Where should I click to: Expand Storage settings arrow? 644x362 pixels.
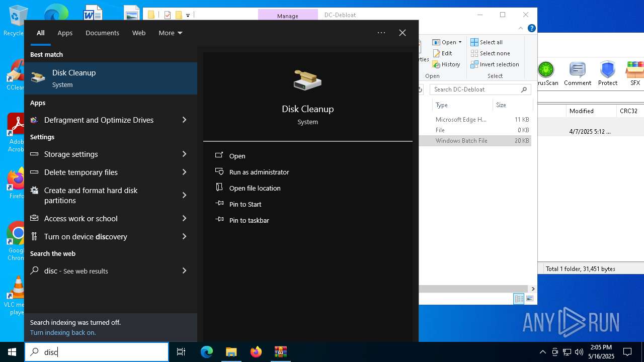pyautogui.click(x=184, y=154)
